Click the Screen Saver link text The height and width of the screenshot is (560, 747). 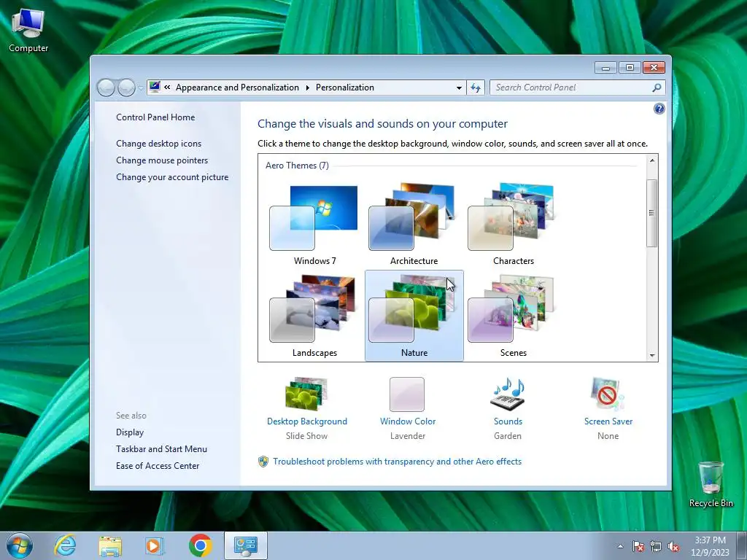pos(608,421)
